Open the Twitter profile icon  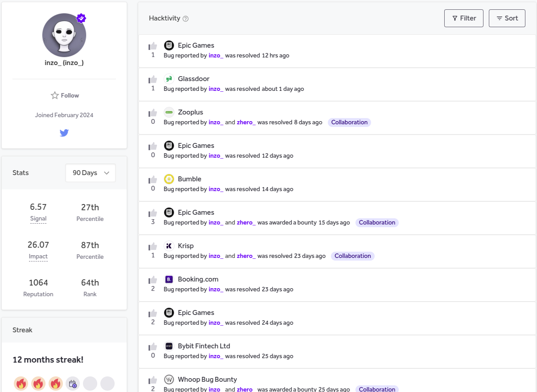tap(64, 133)
